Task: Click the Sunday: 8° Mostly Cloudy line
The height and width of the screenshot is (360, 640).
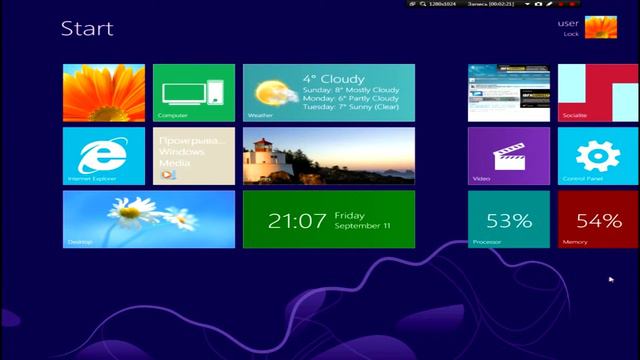Action: tap(351, 90)
